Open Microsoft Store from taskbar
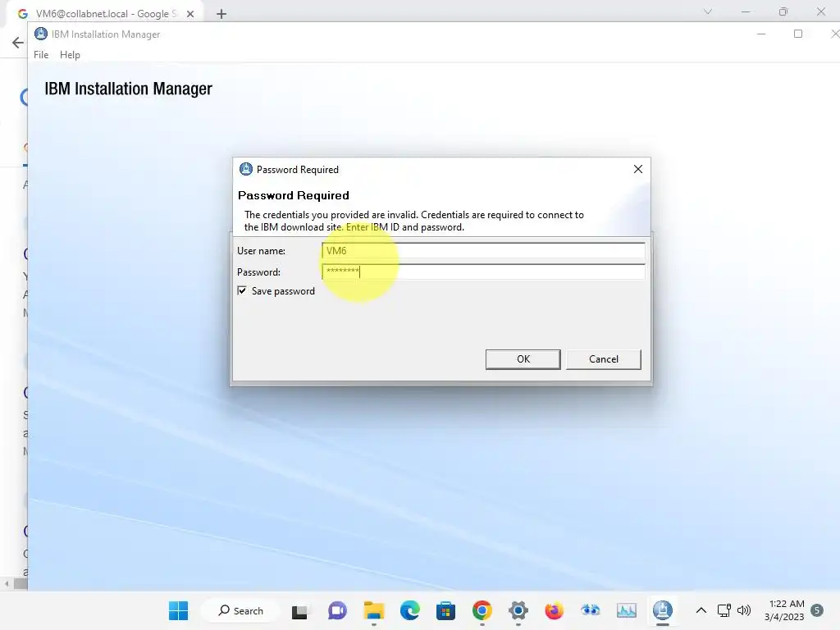This screenshot has height=630, width=840. [445, 610]
